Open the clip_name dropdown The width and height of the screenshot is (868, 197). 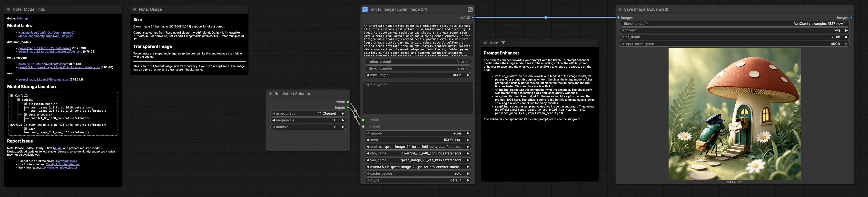418,153
